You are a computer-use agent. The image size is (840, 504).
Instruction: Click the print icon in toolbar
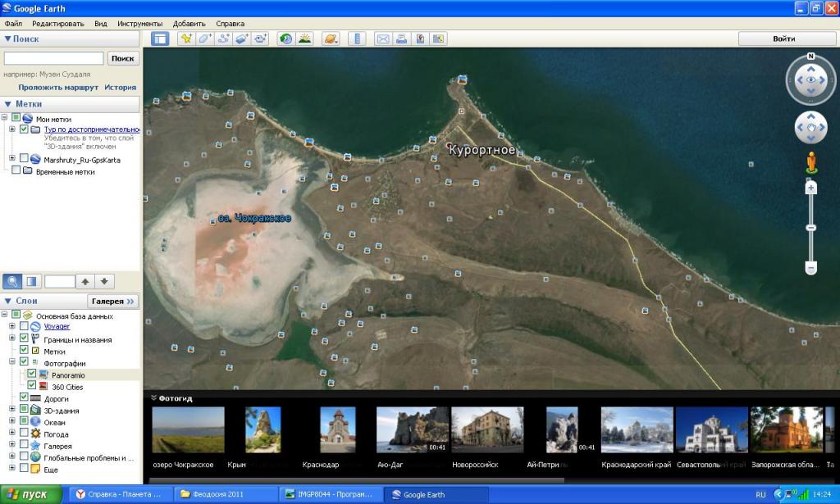point(401,39)
